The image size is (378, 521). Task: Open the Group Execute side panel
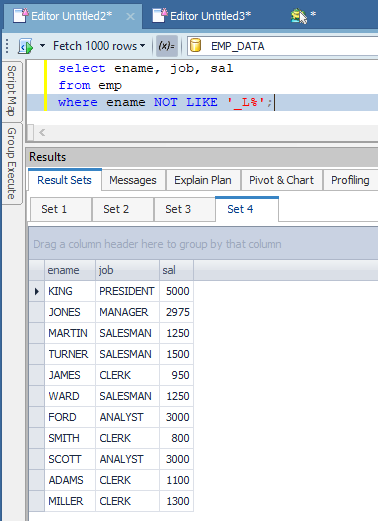click(12, 163)
